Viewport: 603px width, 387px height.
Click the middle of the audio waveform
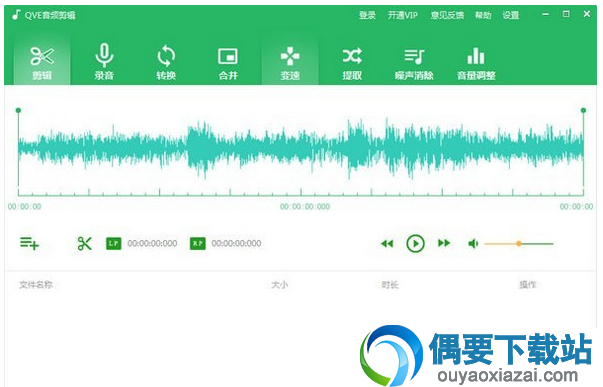301,148
